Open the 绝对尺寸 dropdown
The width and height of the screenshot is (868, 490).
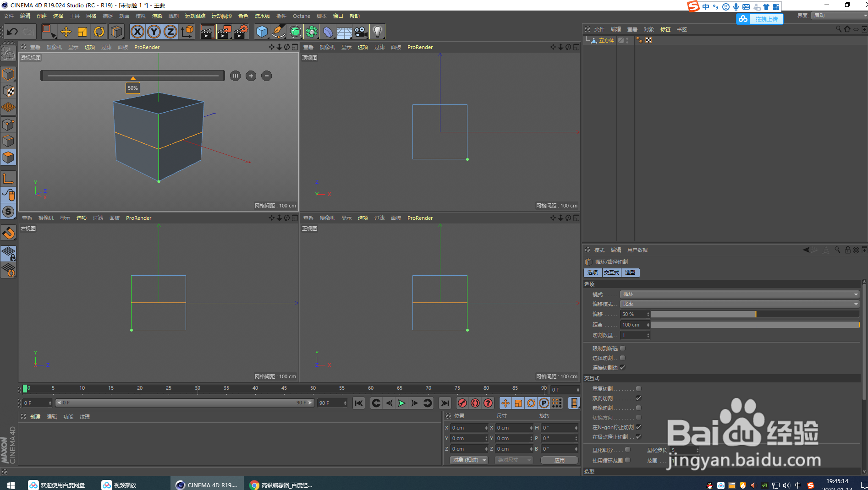tap(514, 460)
